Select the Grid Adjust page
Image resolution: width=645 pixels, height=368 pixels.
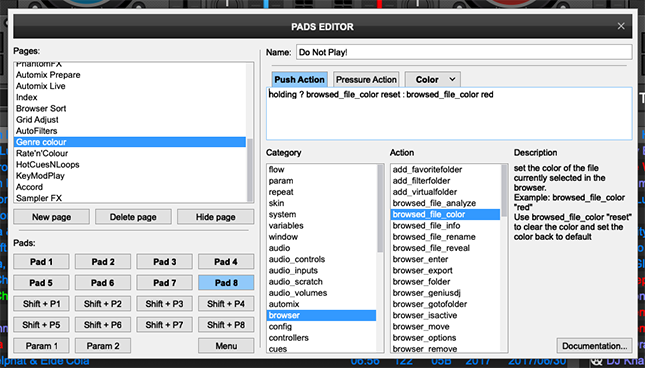[130, 120]
